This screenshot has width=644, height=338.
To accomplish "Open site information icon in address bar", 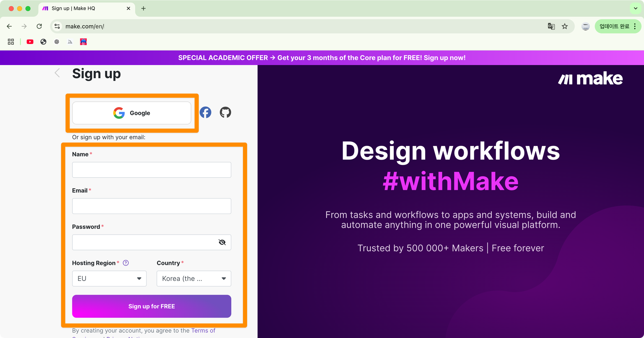I will point(57,26).
